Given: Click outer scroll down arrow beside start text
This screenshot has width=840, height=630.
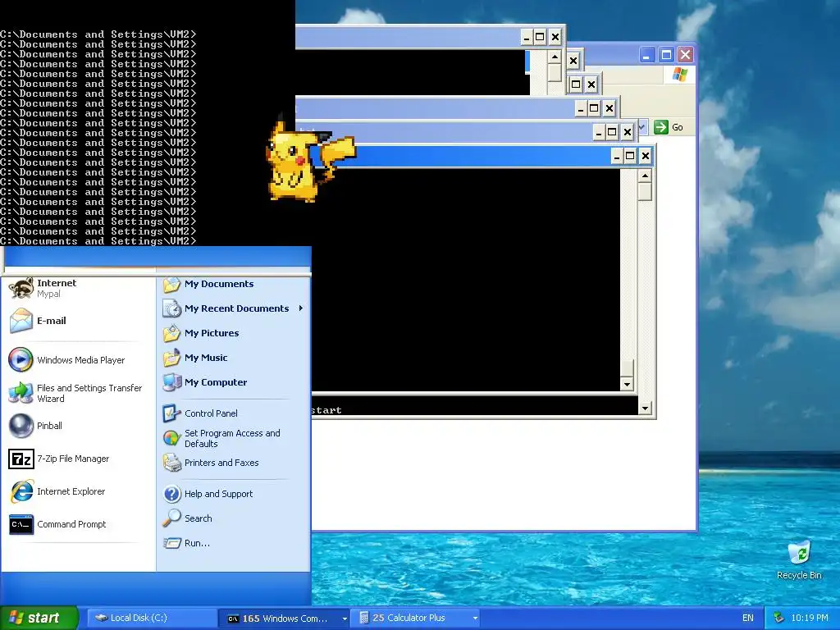Looking at the screenshot, I should (x=645, y=409).
